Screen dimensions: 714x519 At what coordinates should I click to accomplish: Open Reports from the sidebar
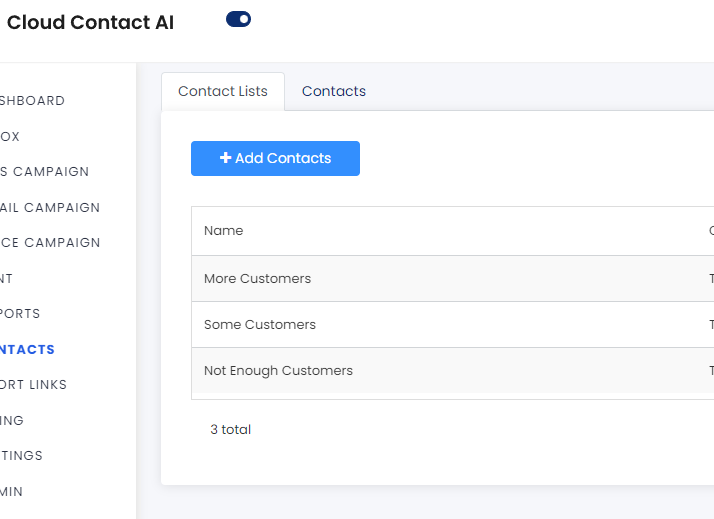[x=20, y=314]
